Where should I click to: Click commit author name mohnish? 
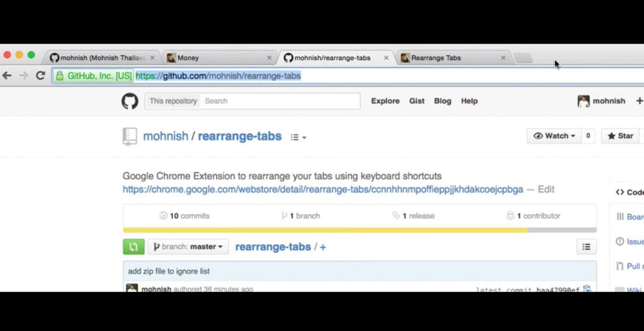(x=156, y=289)
